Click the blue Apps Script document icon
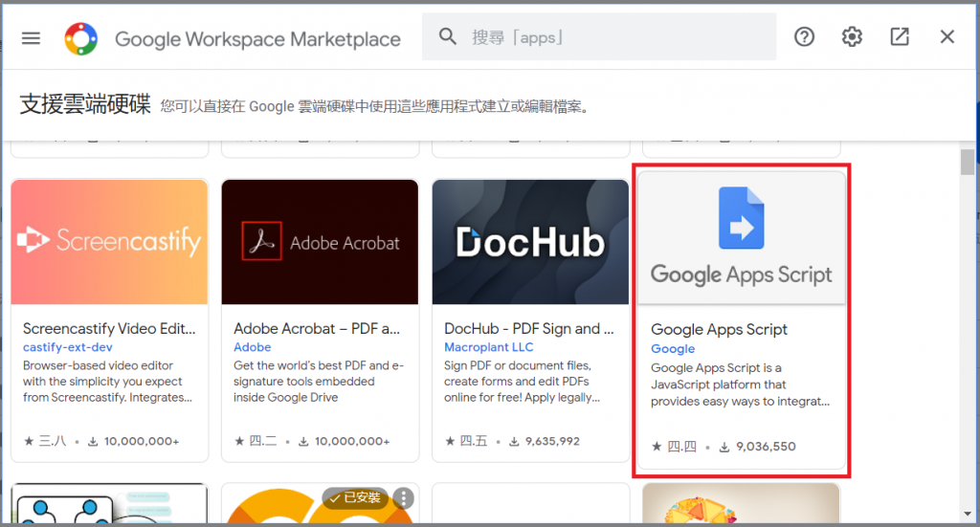The width and height of the screenshot is (980, 527). pos(742,218)
